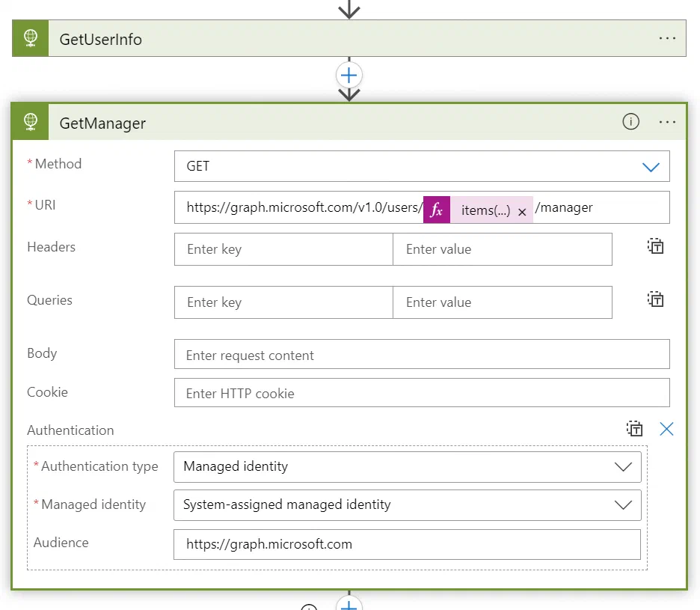
Task: Click the GetUserInfo HTTP action icon
Action: tap(31, 38)
